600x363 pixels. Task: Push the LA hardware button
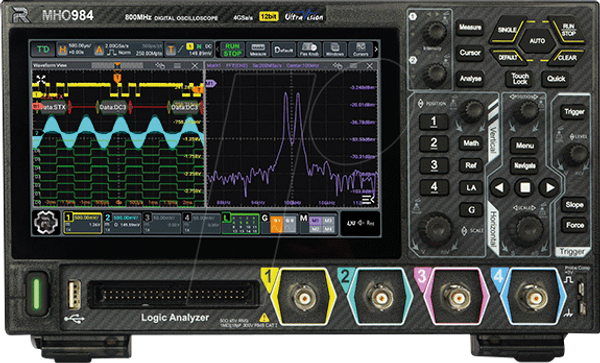coord(471,187)
